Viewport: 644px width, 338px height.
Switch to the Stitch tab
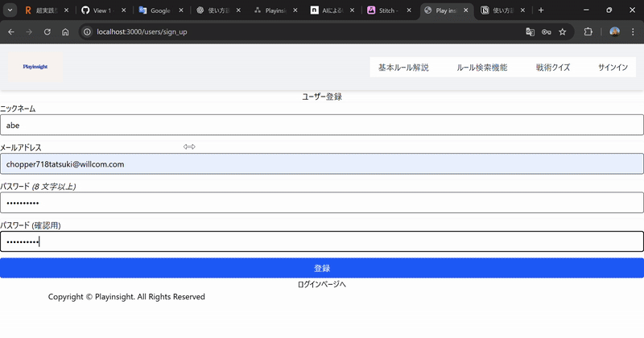tap(384, 10)
